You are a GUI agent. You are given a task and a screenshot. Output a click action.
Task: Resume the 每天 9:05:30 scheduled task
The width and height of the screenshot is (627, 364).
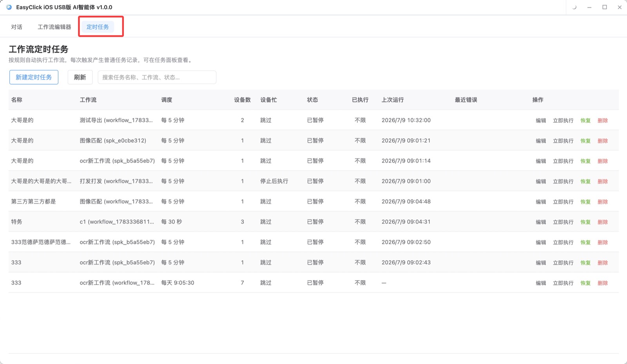point(585,283)
